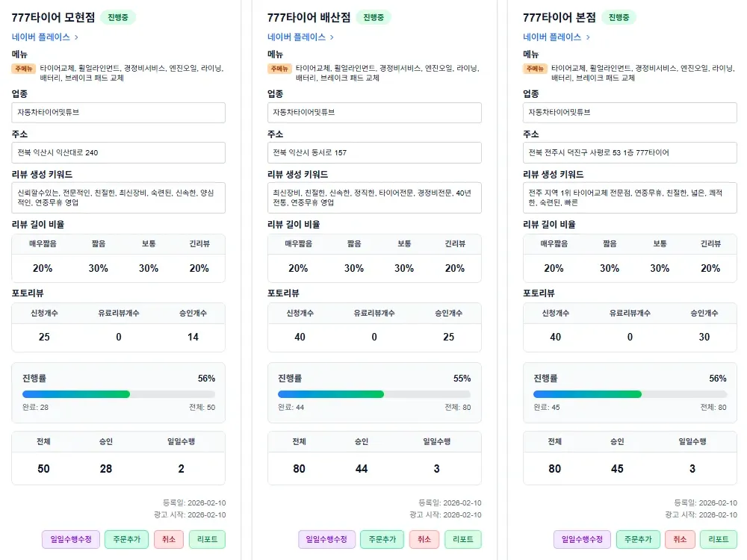This screenshot has width=747, height=560.
Task: Click the 진행중 badge on 본점
Action: 617,16
